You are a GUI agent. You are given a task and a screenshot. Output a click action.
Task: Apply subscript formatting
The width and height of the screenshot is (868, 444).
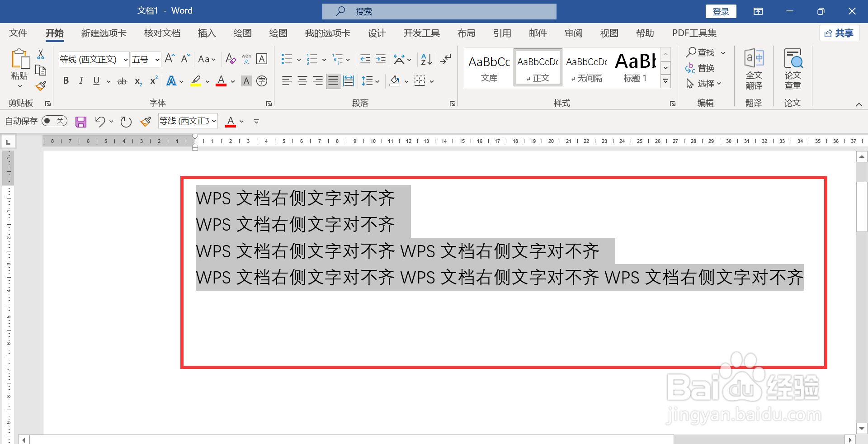click(x=138, y=81)
